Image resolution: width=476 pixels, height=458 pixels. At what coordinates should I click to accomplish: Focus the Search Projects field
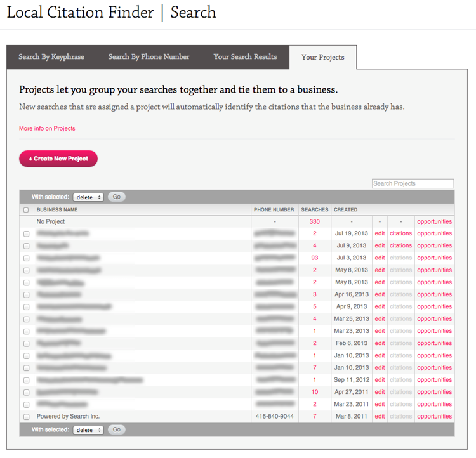(413, 183)
